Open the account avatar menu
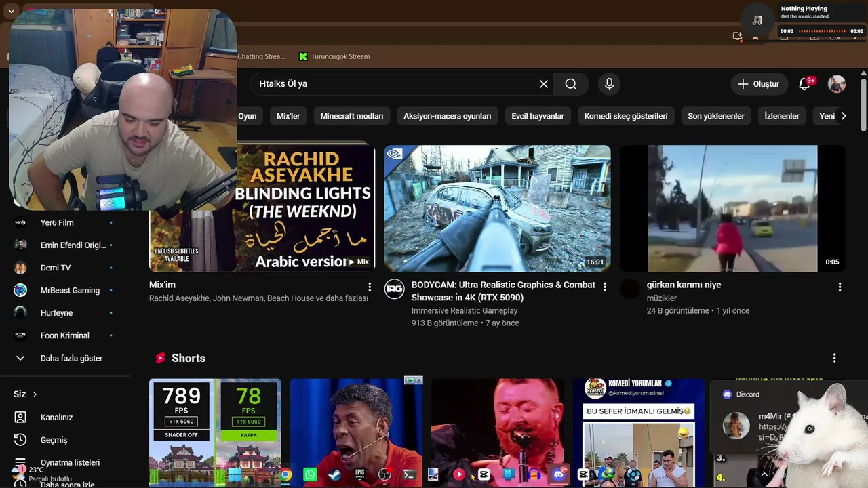The height and width of the screenshot is (488, 868). pos(837,84)
